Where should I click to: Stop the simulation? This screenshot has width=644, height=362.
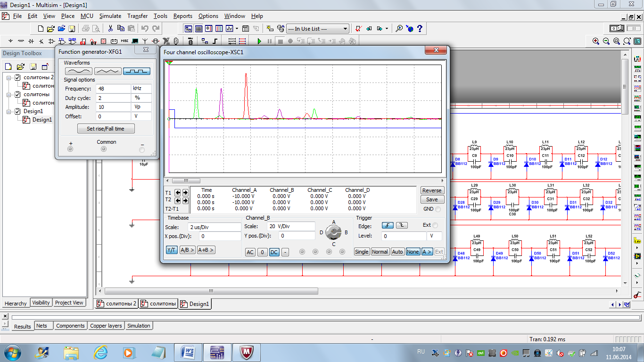281,41
